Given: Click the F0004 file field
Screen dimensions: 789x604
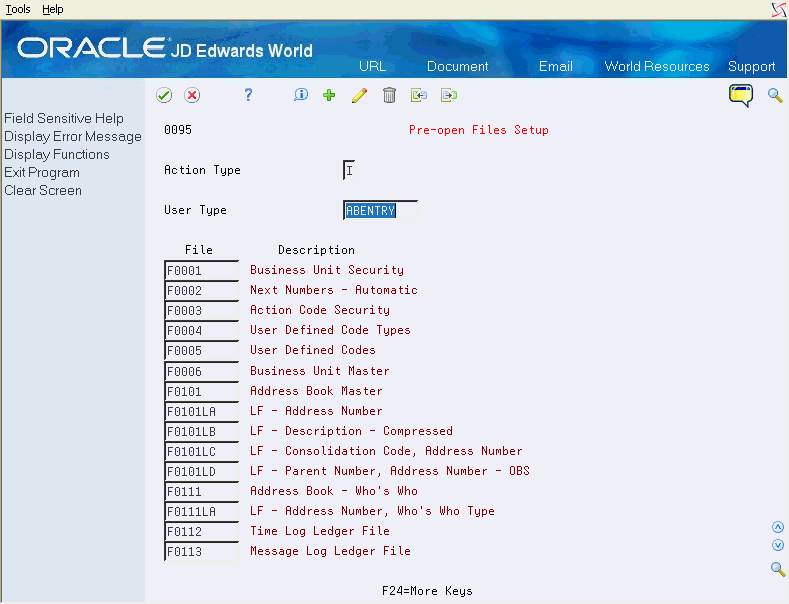Looking at the screenshot, I should tap(201, 331).
